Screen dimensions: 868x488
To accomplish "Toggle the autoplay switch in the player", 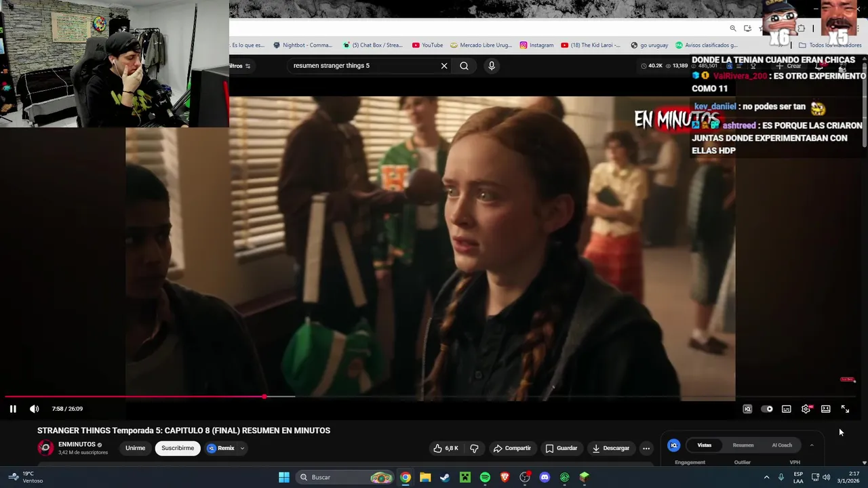I will coord(767,409).
